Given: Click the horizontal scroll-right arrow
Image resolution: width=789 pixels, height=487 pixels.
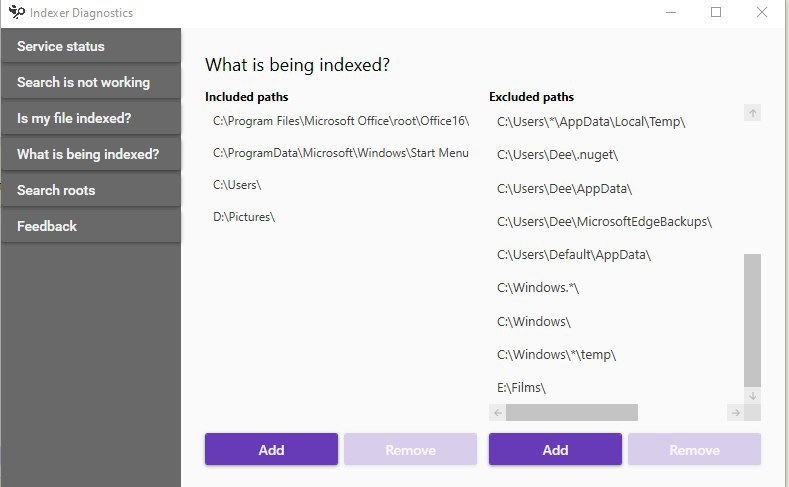Looking at the screenshot, I should [736, 413].
